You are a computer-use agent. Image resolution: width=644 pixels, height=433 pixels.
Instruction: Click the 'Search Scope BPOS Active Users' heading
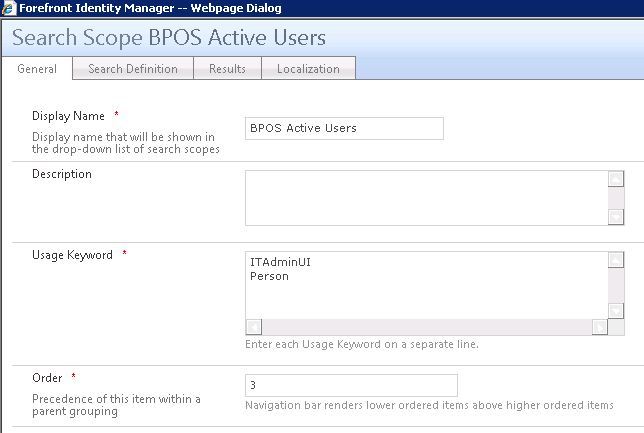click(169, 38)
